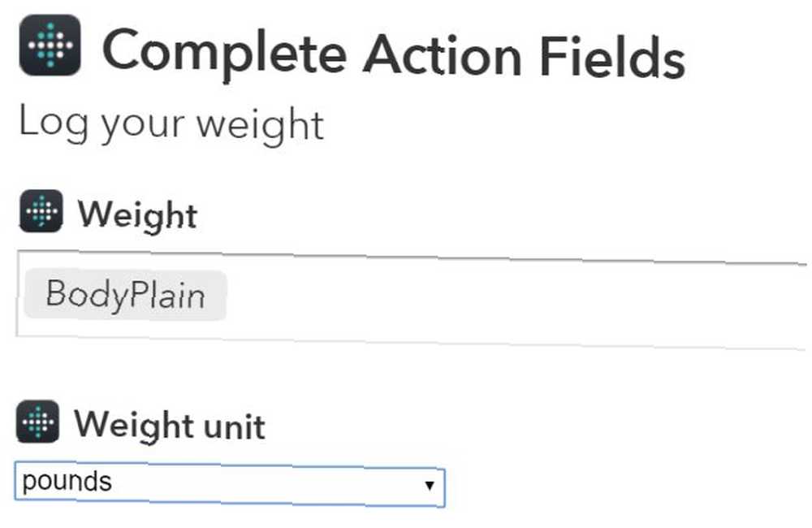Screen dimensions: 812x528
Task: Click the word weight in the subtitle
Action: [261, 126]
